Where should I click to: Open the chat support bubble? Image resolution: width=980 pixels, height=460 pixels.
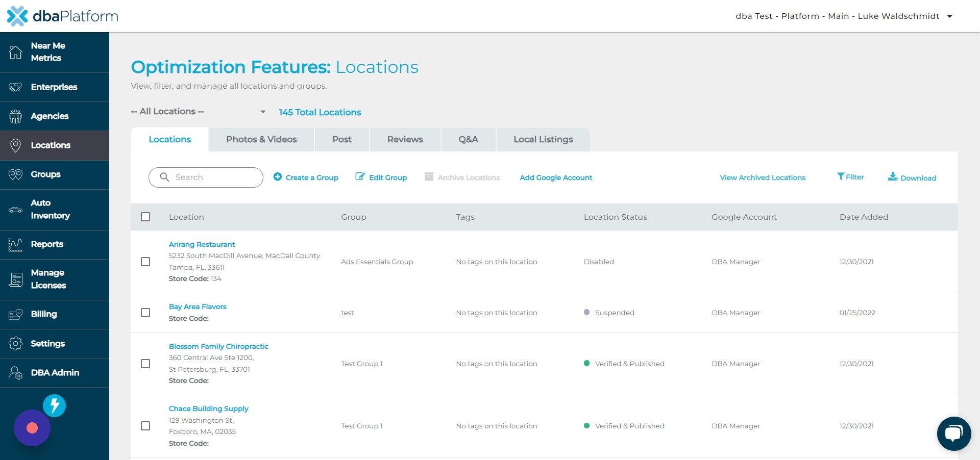click(953, 433)
